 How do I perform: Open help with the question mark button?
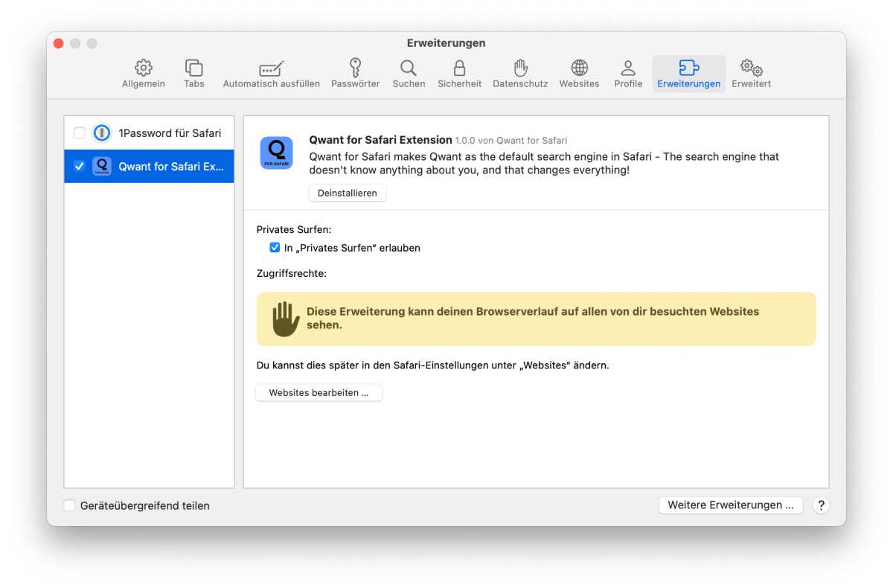(820, 505)
